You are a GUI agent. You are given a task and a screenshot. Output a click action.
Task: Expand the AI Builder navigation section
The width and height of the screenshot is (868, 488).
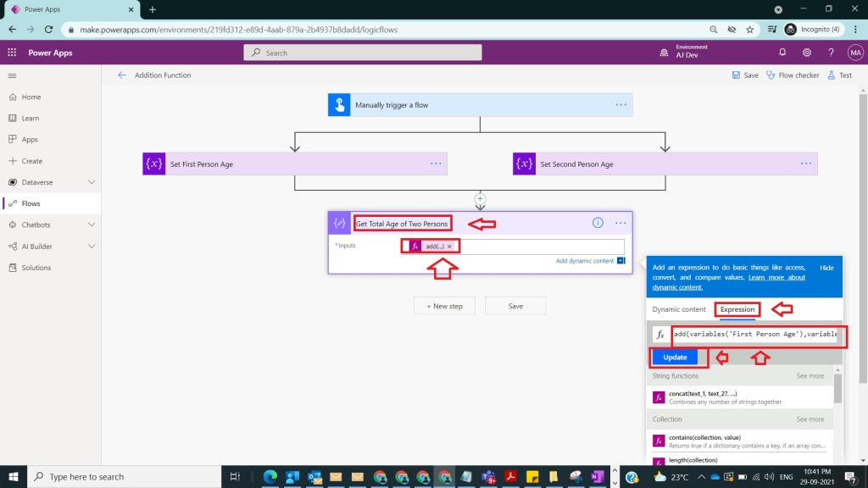click(92, 247)
